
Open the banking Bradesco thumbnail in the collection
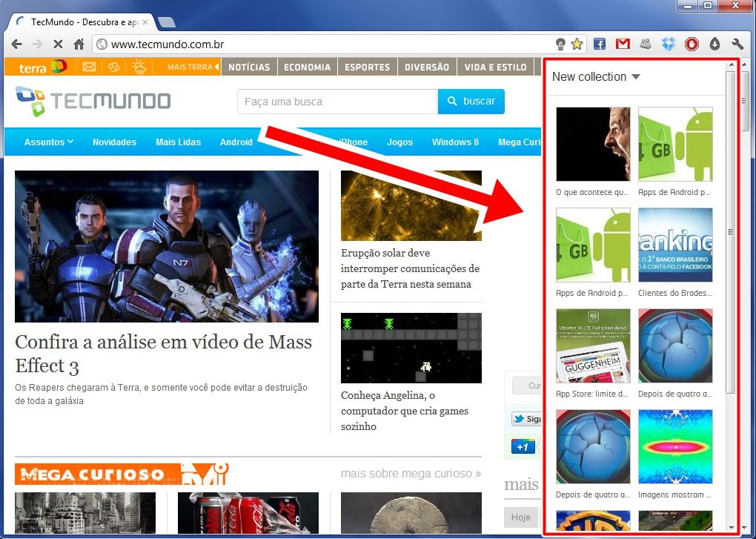pos(675,245)
